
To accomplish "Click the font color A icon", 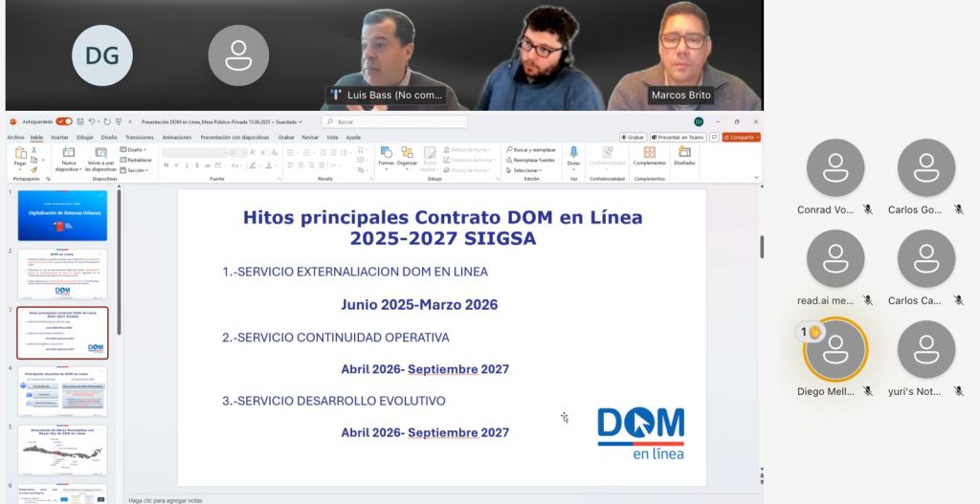I will [x=269, y=165].
